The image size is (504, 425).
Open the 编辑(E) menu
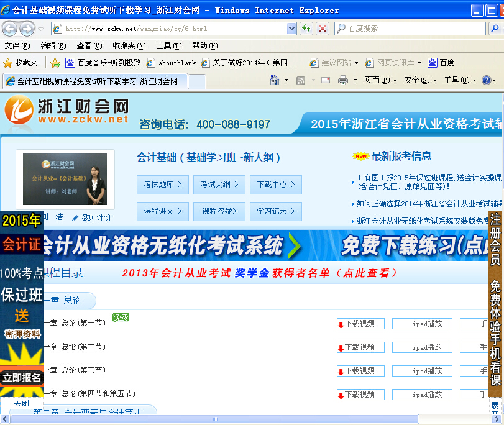(53, 46)
